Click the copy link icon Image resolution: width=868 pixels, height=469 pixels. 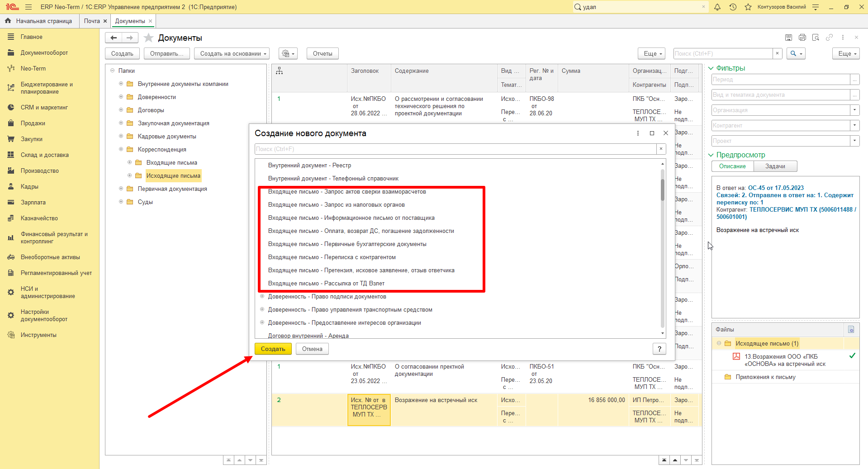click(829, 38)
